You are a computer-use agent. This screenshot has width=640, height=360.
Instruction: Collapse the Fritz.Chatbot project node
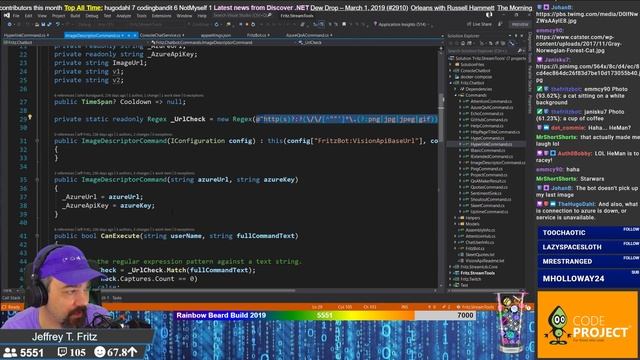tap(451, 83)
